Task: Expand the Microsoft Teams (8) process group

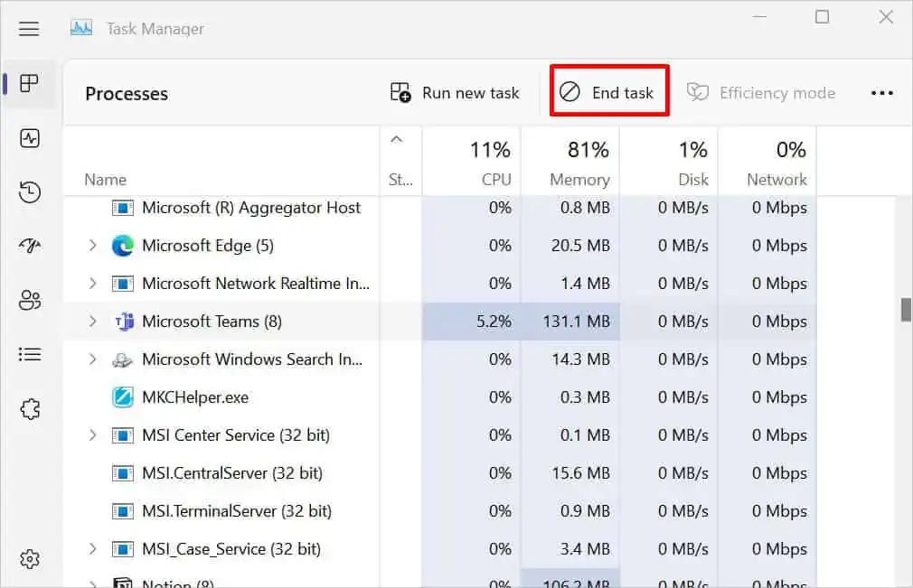Action: tap(92, 321)
